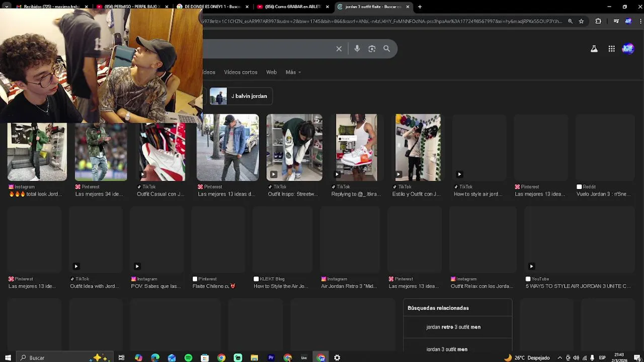Open the taskbar clock showing 21:43
The width and height of the screenshot is (644, 362).
coord(619,357)
